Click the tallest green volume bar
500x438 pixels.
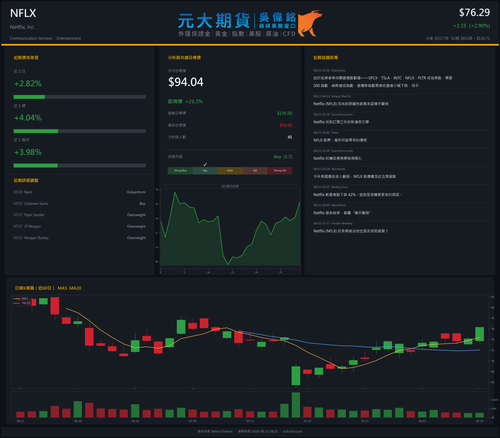click(296, 405)
